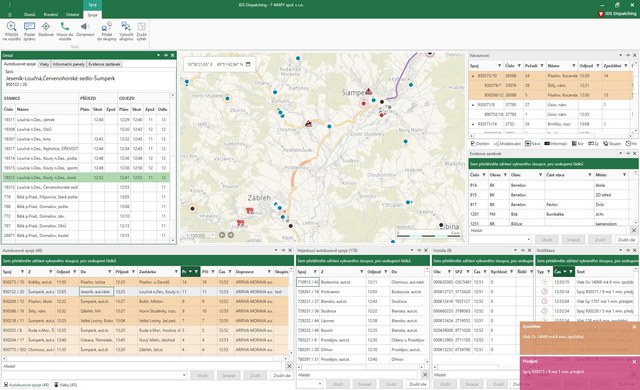Click the right round button under the map scale
The height and width of the screenshot is (390, 640).
tap(231, 235)
